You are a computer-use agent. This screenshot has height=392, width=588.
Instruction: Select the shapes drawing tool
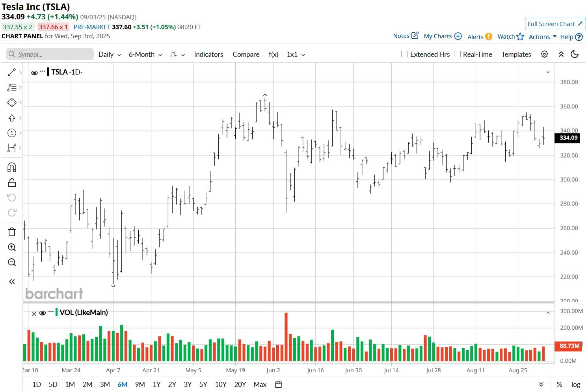point(12,103)
